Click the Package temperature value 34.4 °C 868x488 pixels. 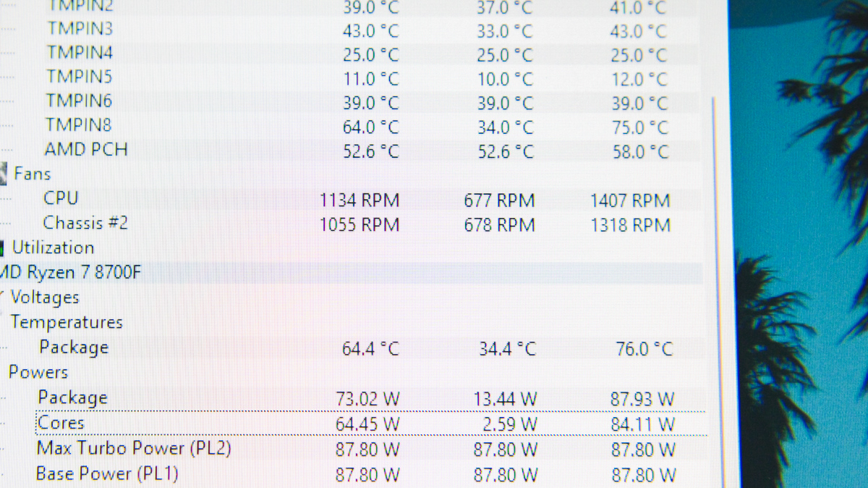point(507,349)
